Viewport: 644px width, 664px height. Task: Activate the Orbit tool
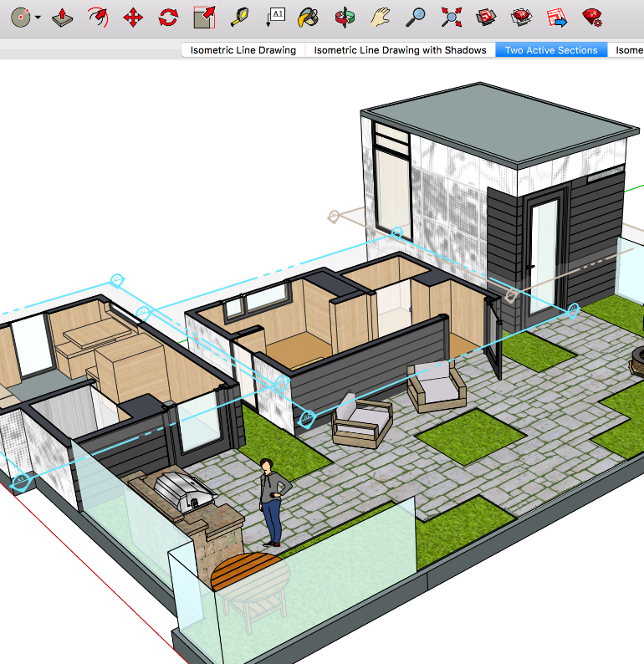pyautogui.click(x=345, y=18)
